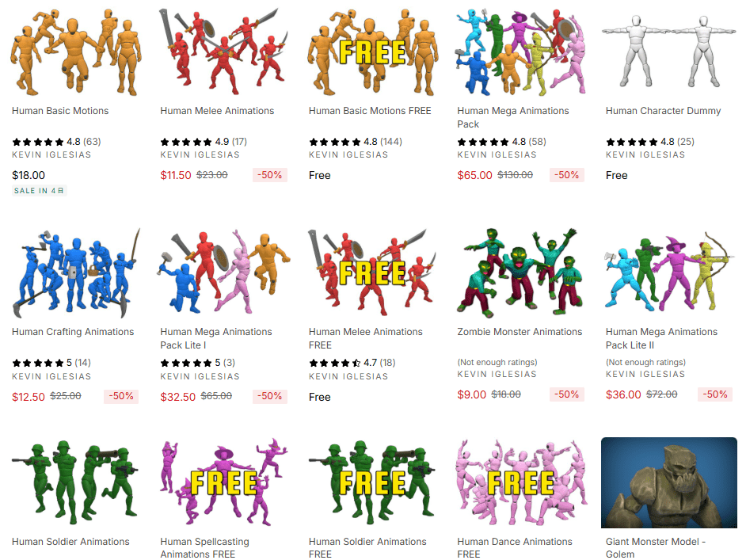Select the Human Crafting Animations blue figures image
The width and height of the screenshot is (746, 560).
74,272
